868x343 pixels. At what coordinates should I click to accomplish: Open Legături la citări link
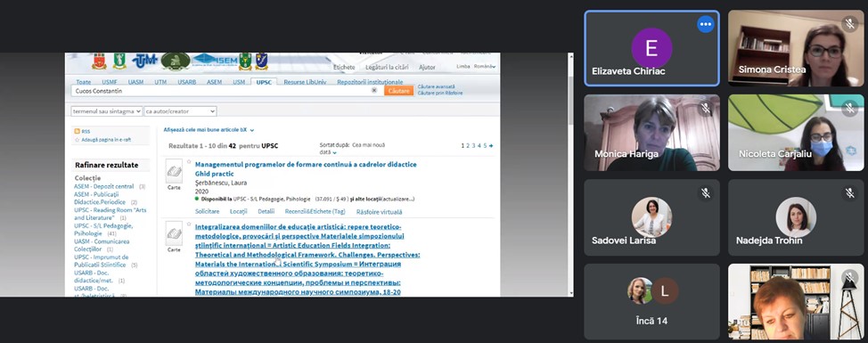387,67
